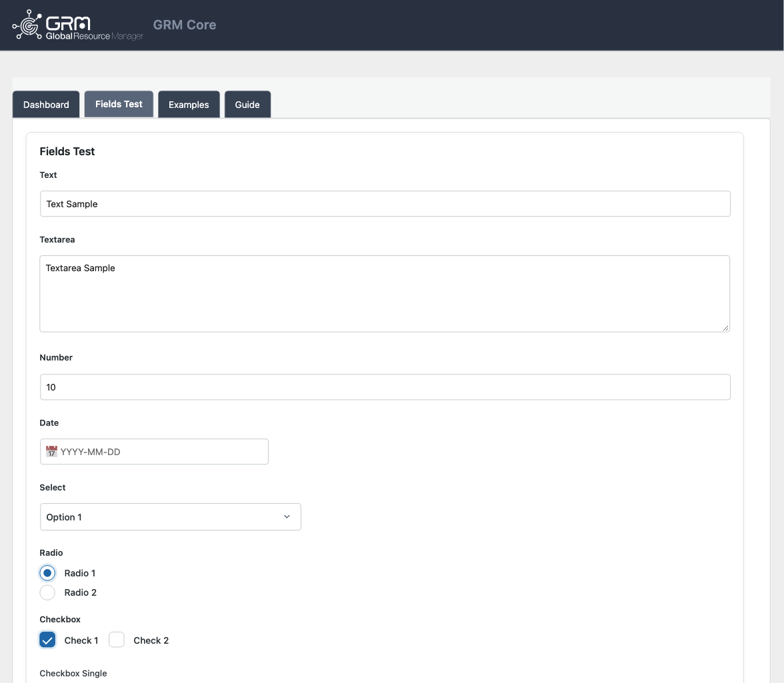784x683 pixels.
Task: Go to the Examples tab
Action: point(189,105)
